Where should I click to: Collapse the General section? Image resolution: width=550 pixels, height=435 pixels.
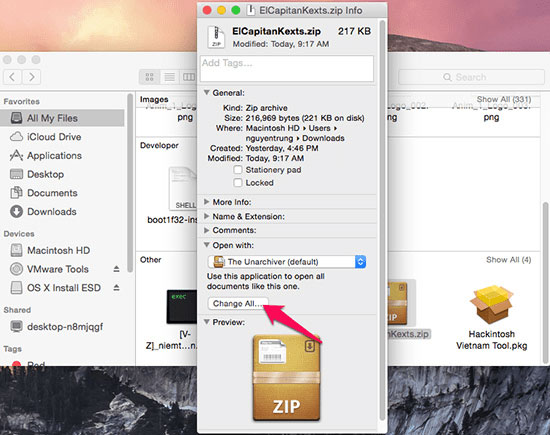point(207,93)
